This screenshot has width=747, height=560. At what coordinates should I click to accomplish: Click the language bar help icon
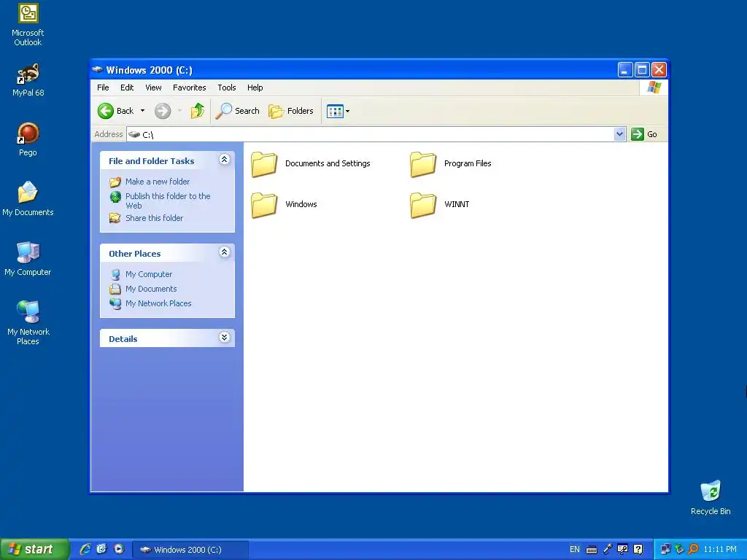[x=638, y=549]
